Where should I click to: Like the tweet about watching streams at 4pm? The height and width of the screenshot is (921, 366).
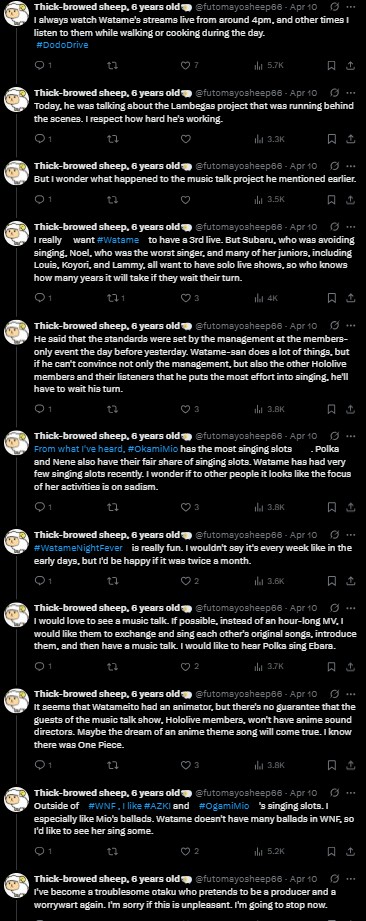tap(186, 65)
